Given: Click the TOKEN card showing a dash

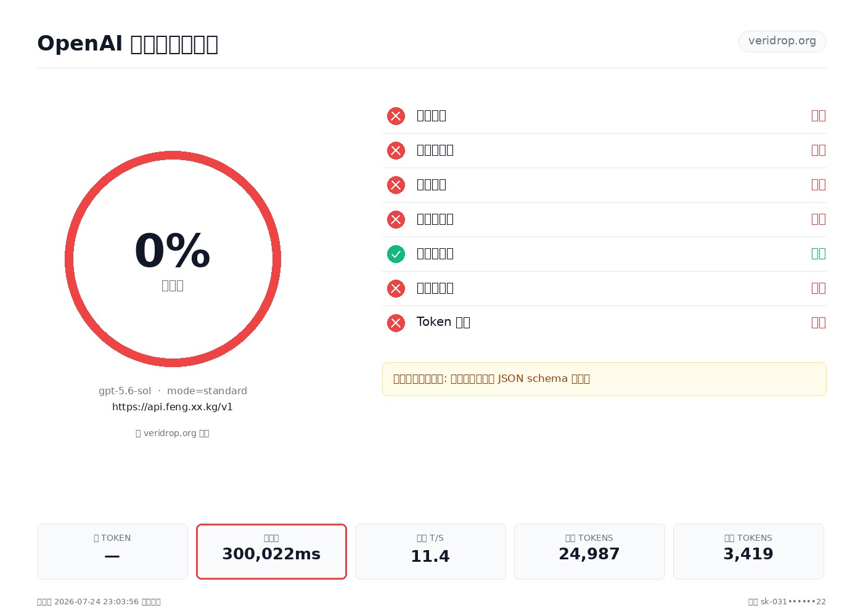Looking at the screenshot, I should tap(112, 551).
